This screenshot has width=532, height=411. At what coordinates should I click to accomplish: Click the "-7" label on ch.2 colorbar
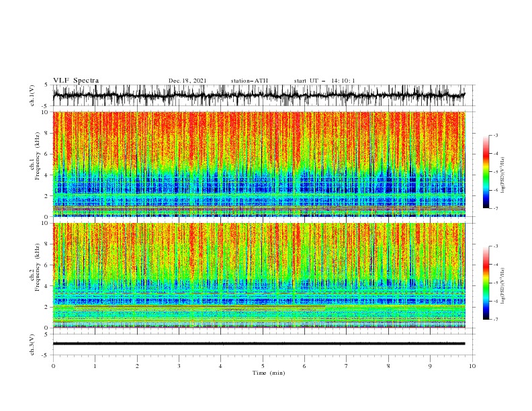(x=496, y=320)
